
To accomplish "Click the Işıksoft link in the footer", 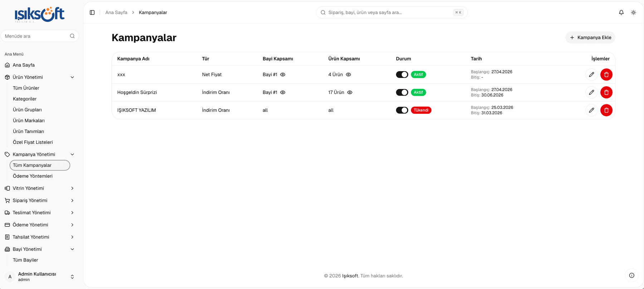I will tap(350, 276).
